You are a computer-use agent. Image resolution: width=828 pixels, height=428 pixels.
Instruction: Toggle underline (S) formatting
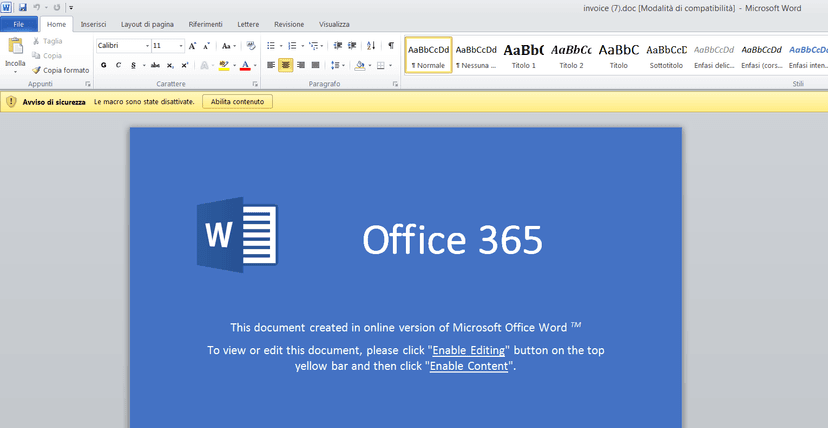pyautogui.click(x=133, y=65)
